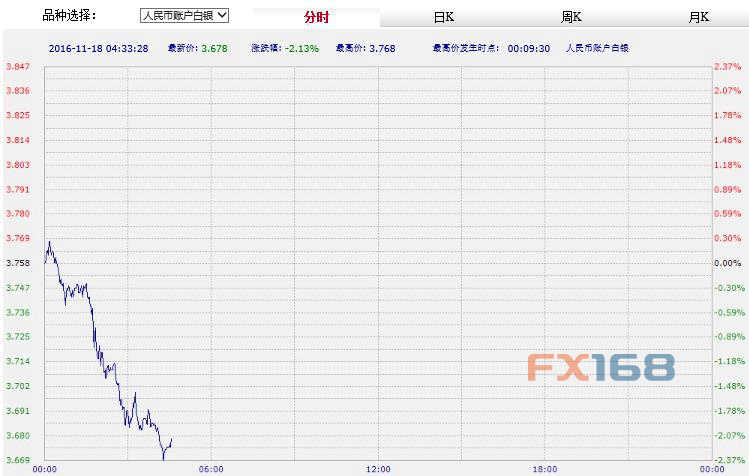Switch to the 日K tab

point(444,17)
